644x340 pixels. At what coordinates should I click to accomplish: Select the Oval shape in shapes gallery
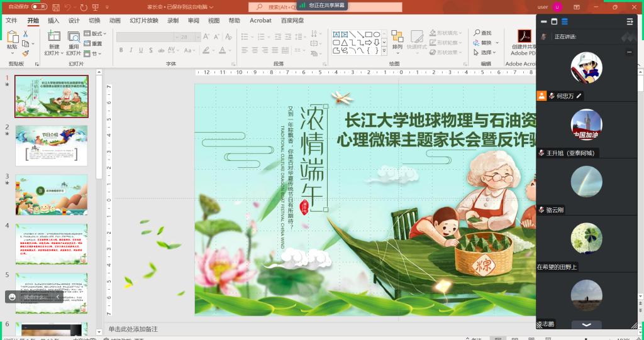[376, 34]
